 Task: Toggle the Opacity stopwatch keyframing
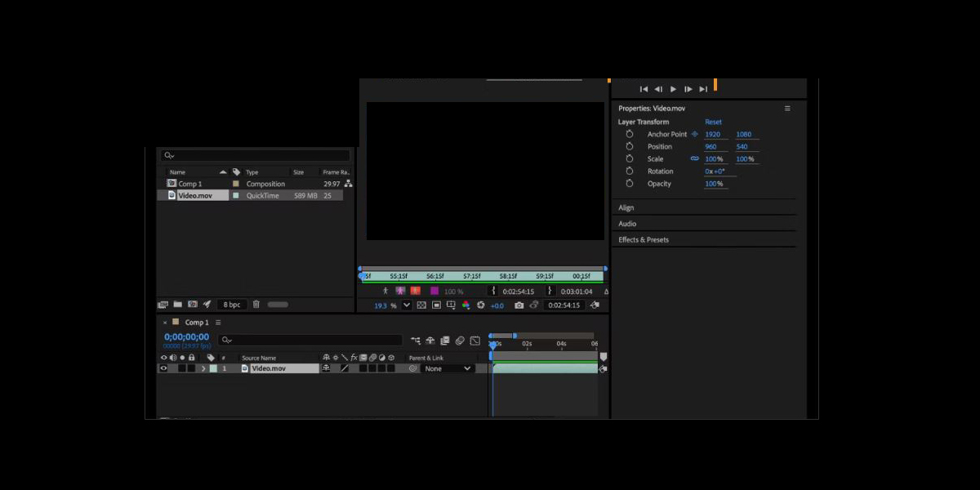tap(630, 184)
